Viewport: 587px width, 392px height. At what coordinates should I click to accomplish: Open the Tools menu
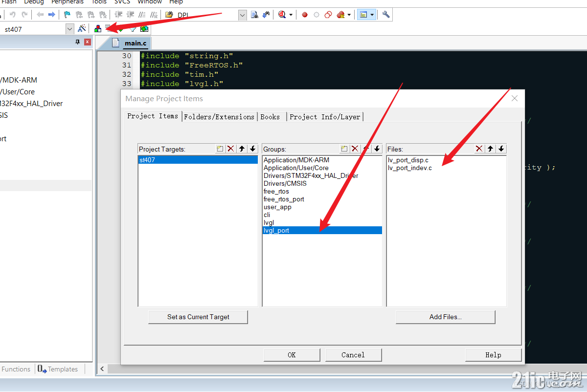coord(99,2)
